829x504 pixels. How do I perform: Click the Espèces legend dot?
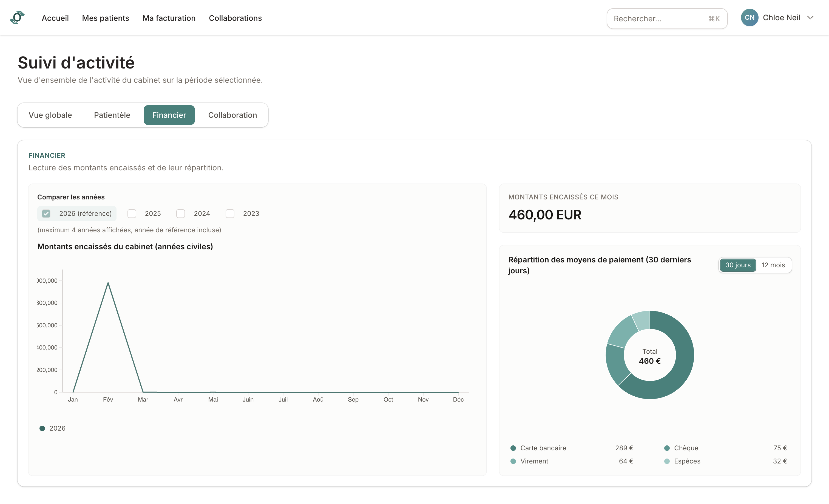point(667,461)
